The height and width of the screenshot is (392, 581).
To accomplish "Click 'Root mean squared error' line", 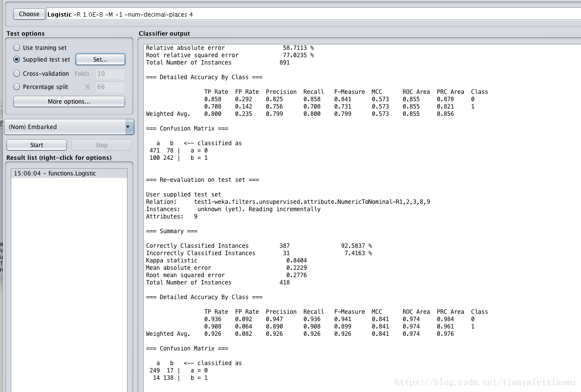I will (x=226, y=275).
